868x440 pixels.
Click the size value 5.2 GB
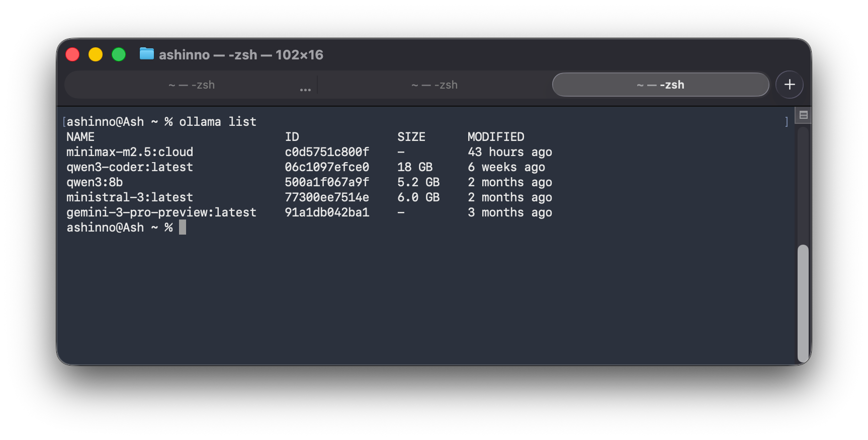[x=418, y=182]
